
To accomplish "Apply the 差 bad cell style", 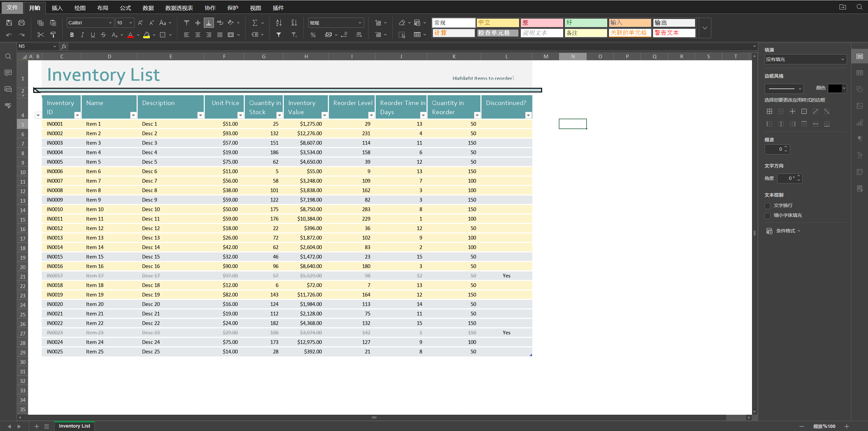I will coord(541,23).
